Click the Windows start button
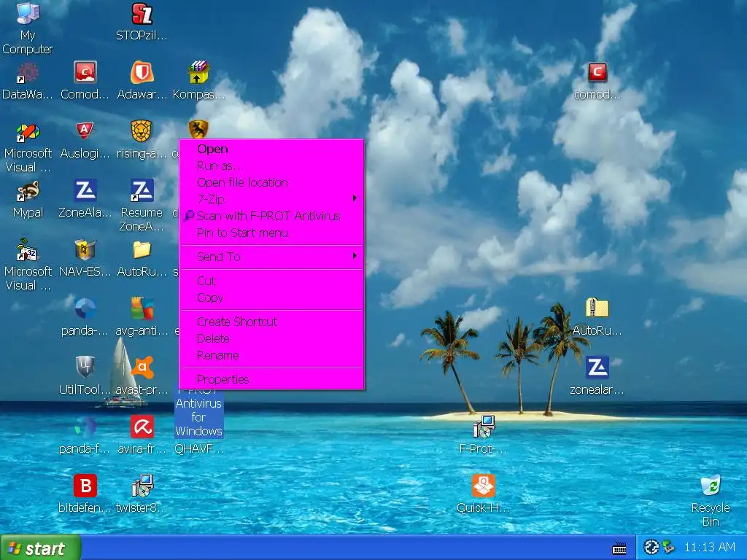Image resolution: width=747 pixels, height=560 pixels. click(x=40, y=548)
